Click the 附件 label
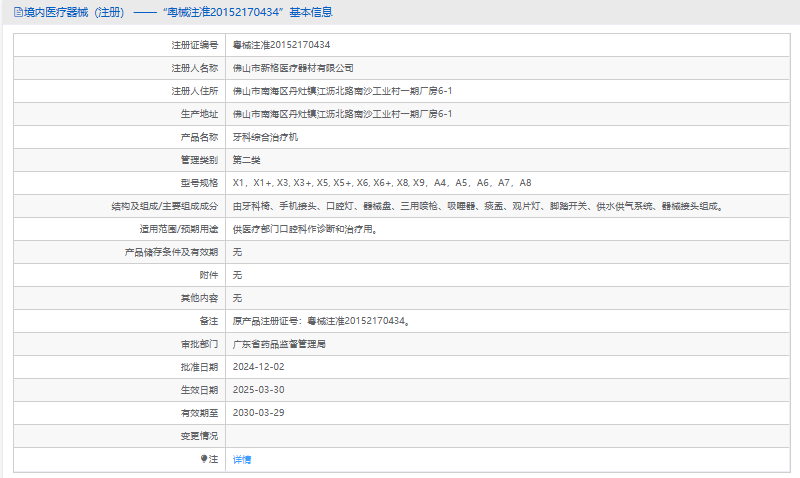 pyautogui.click(x=208, y=275)
